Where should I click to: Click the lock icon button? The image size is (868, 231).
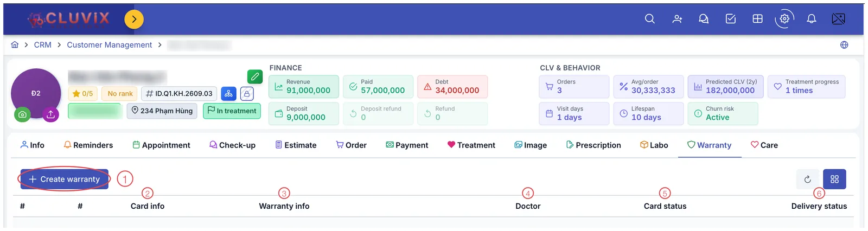tap(247, 94)
